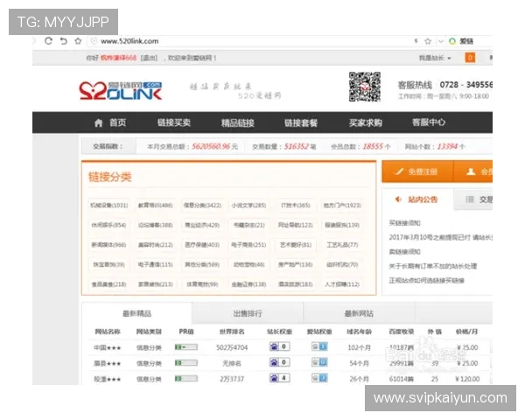Select category 人才招聘(112)
The image size is (525, 420).
[342, 284]
